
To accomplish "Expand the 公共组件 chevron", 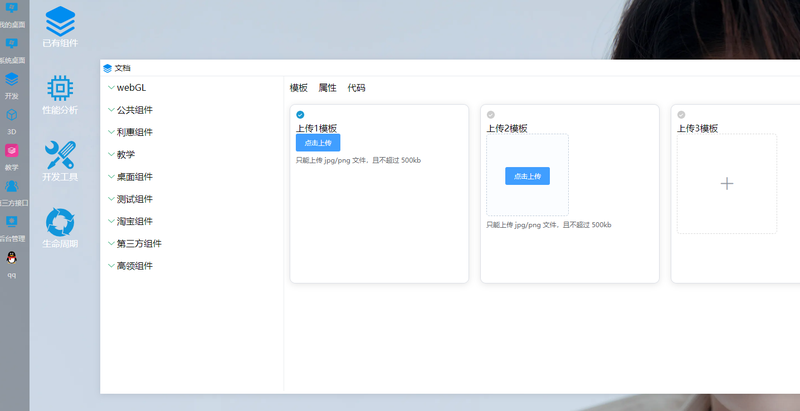I will click(x=111, y=110).
